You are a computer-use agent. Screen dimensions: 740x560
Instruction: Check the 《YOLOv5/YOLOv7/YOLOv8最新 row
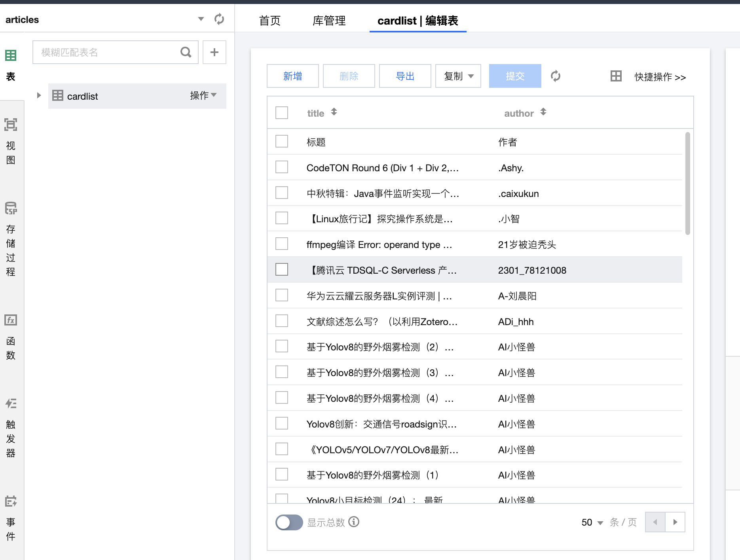point(282,449)
